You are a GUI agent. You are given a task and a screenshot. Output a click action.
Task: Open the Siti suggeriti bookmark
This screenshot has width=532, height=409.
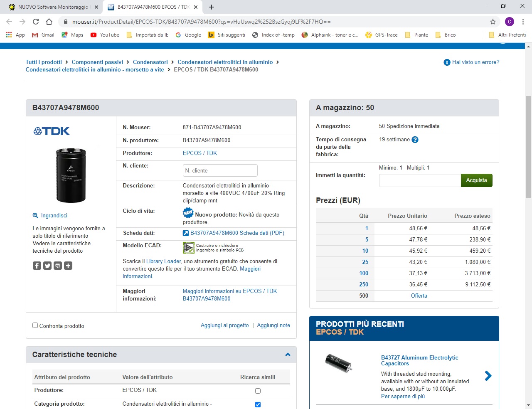[227, 35]
